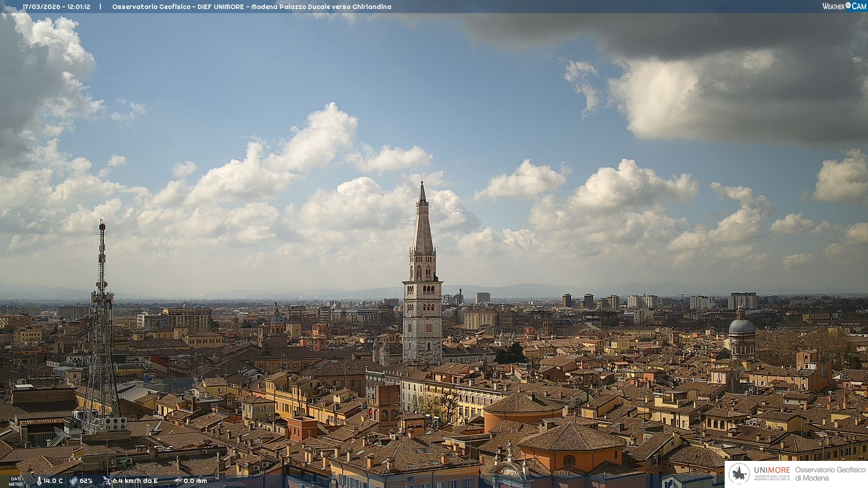Click the Osservatorio Geofisico di Modena text
Image resolution: width=868 pixels, height=488 pixels.
point(830,474)
